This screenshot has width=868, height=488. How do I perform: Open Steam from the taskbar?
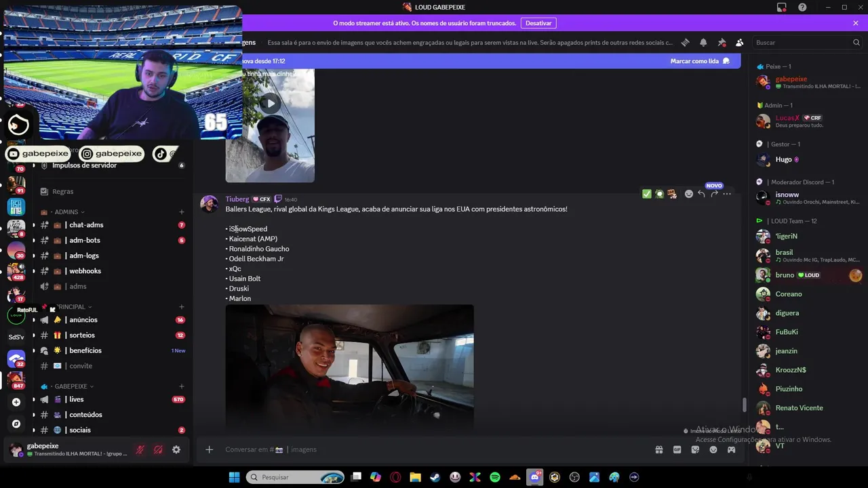click(435, 477)
